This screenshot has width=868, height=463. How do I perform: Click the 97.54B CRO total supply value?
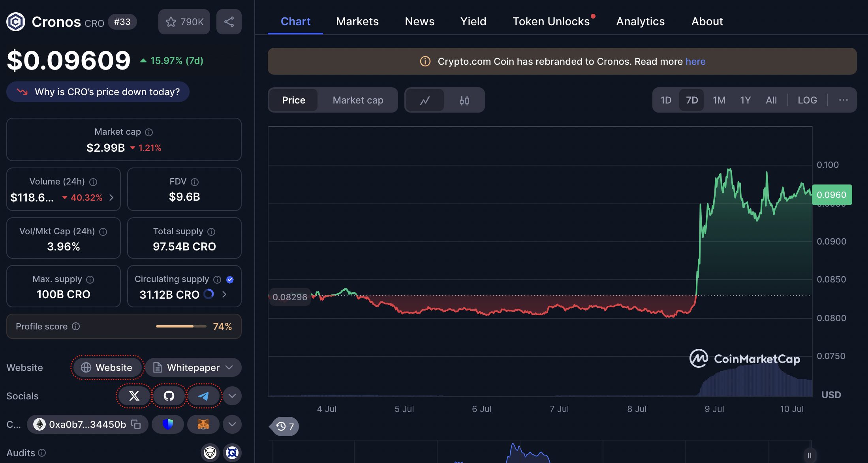click(184, 247)
